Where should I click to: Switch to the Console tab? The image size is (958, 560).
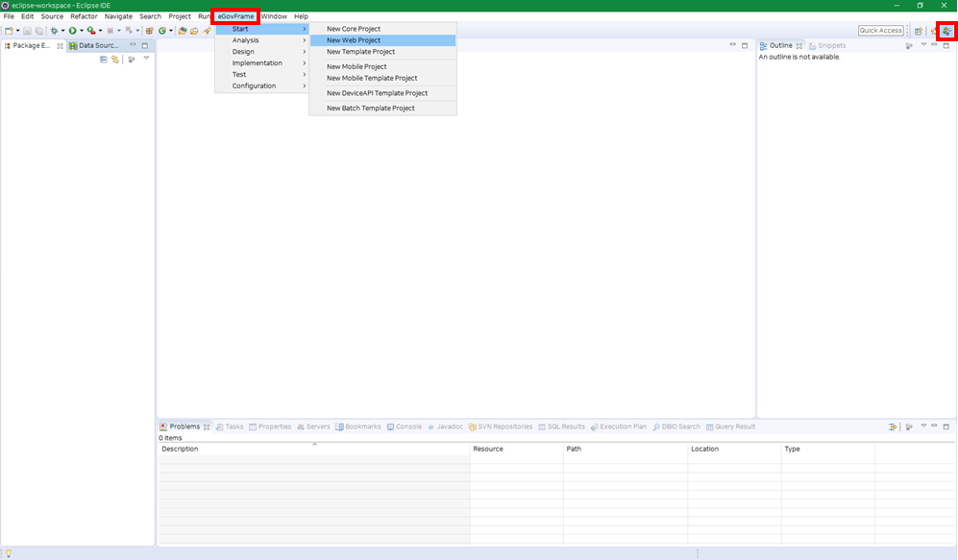point(404,426)
